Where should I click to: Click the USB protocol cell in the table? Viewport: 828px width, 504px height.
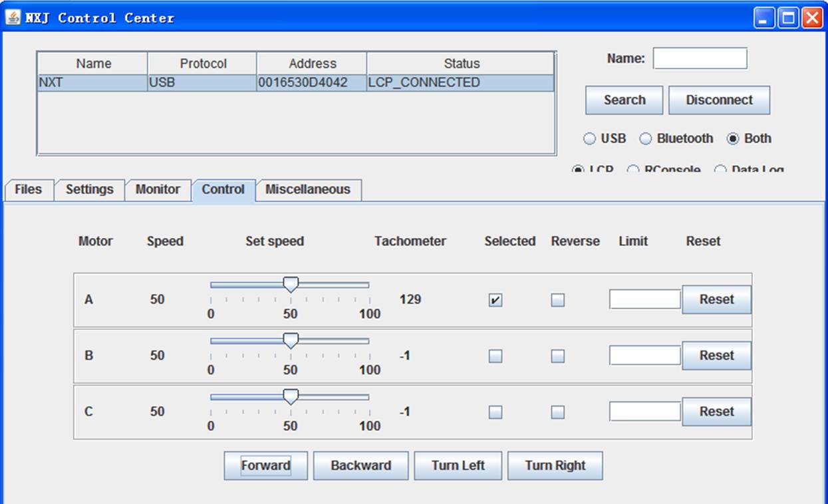[x=203, y=82]
